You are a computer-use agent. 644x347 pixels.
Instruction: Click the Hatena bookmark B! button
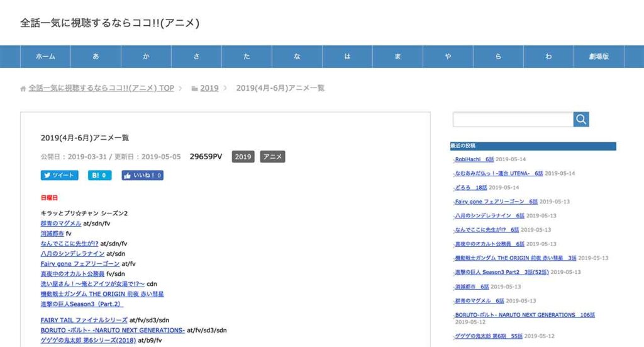pos(100,176)
